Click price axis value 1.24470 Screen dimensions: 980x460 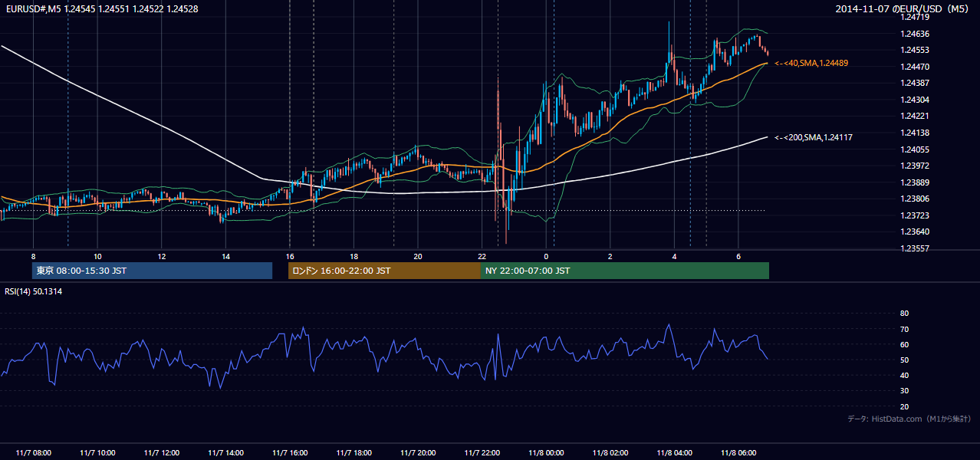tap(914, 67)
